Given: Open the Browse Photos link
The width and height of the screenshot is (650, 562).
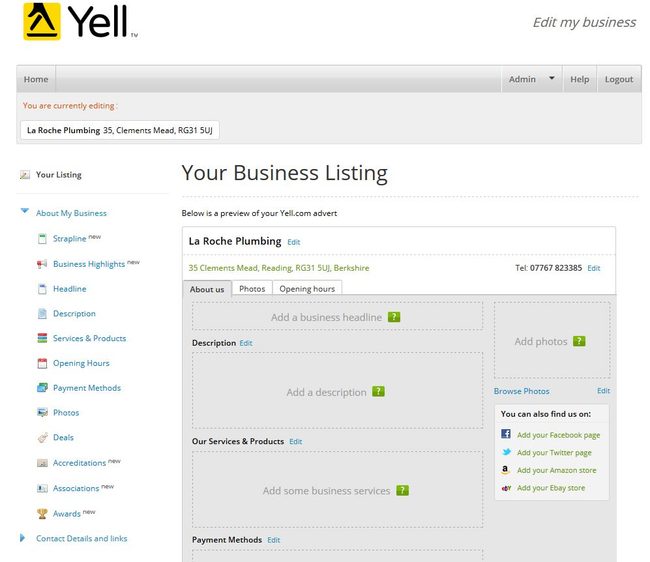Looking at the screenshot, I should coord(521,391).
